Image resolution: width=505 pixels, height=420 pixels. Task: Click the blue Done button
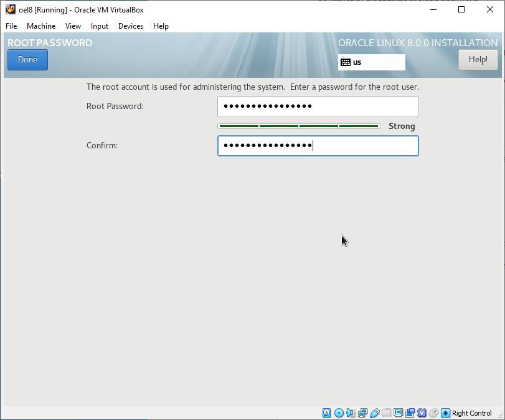27,60
